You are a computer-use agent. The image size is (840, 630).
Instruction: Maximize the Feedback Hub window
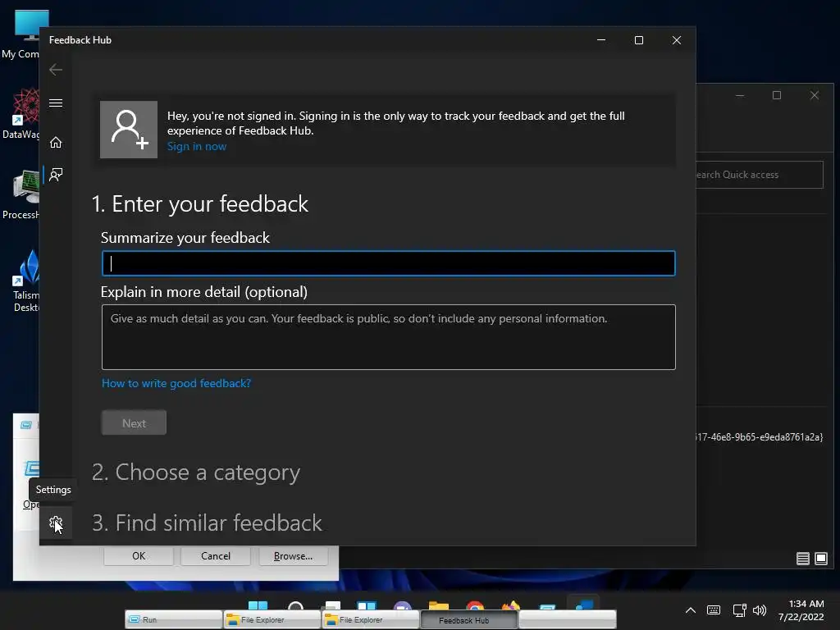pyautogui.click(x=638, y=40)
